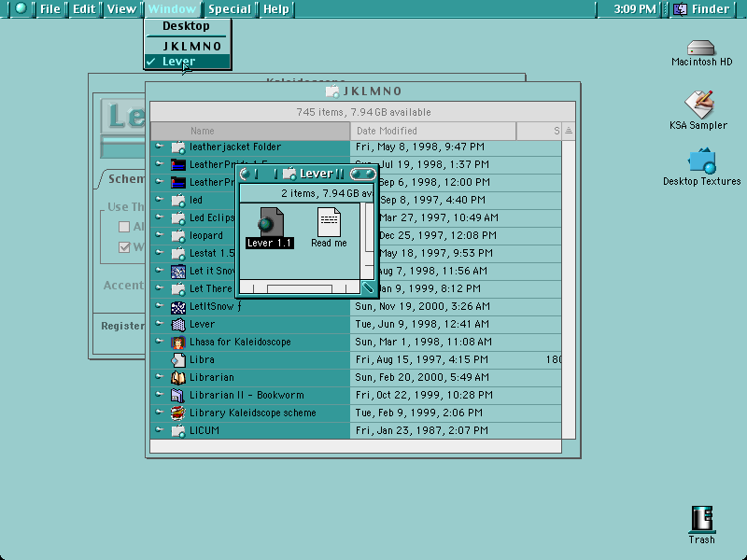
Task: Select the LICUM folder icon
Action: click(x=178, y=431)
